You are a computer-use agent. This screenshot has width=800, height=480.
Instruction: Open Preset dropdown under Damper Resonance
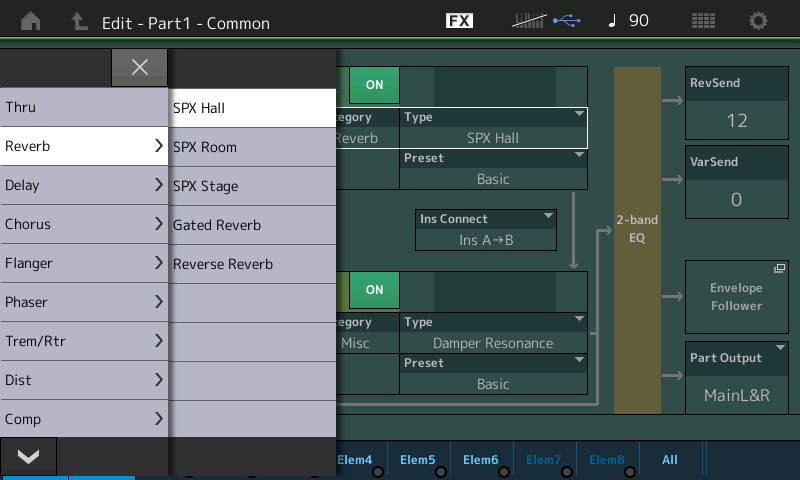click(493, 374)
